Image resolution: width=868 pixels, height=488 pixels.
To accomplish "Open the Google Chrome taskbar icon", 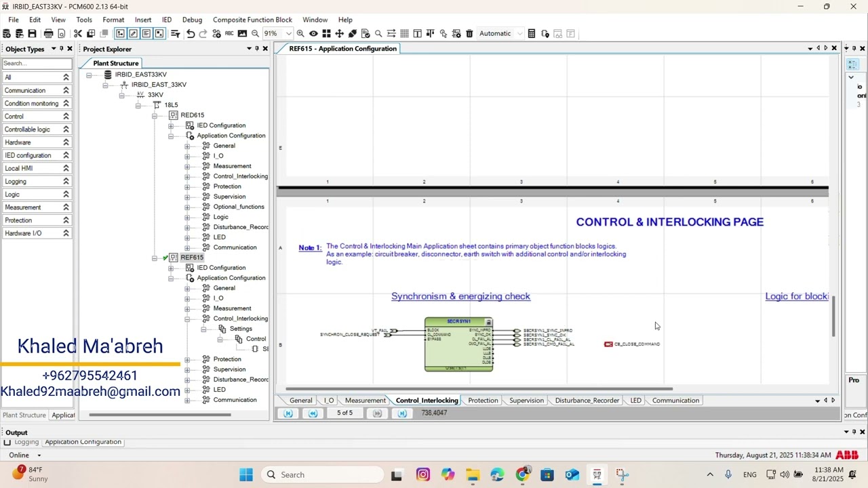I will pos(522,474).
